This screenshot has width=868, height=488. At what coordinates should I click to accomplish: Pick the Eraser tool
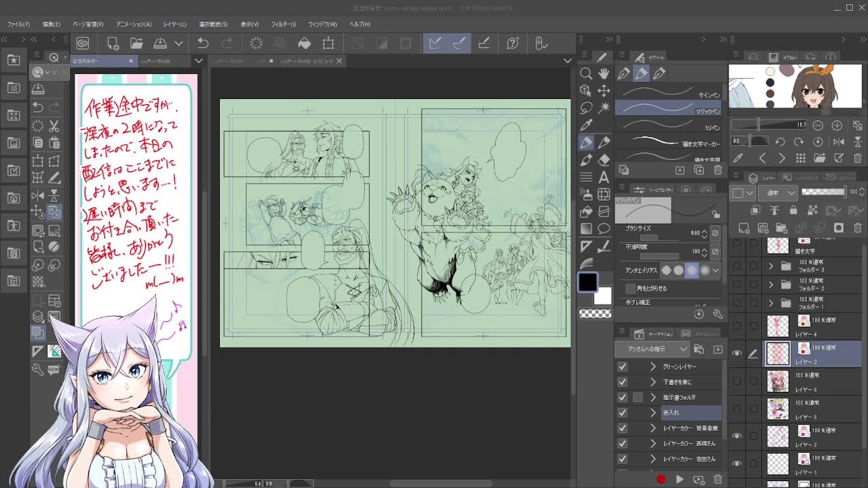[x=604, y=160]
